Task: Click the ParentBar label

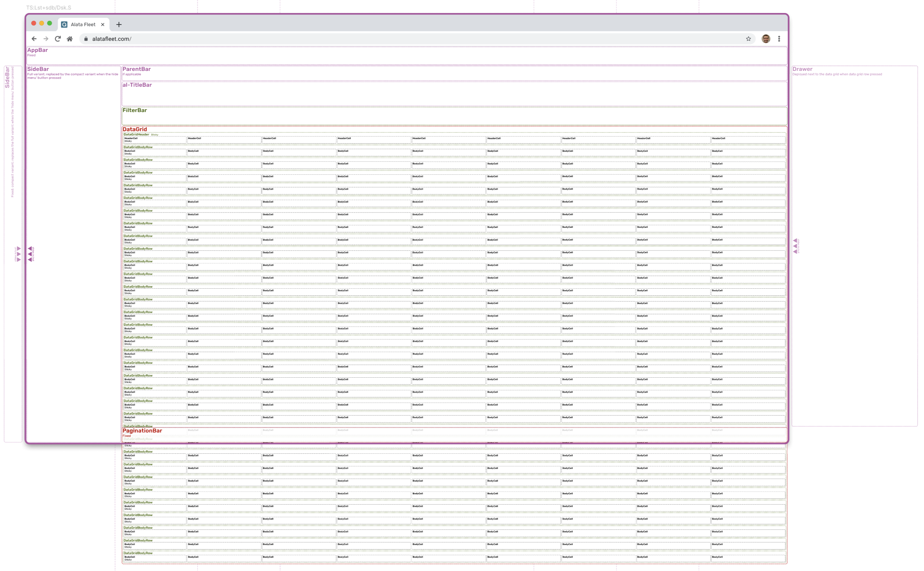Action: tap(136, 69)
